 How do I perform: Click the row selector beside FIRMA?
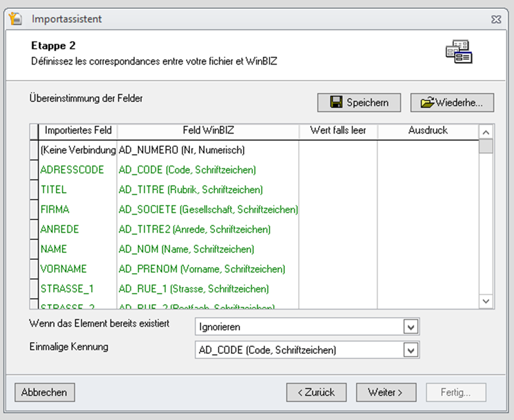pyautogui.click(x=34, y=210)
